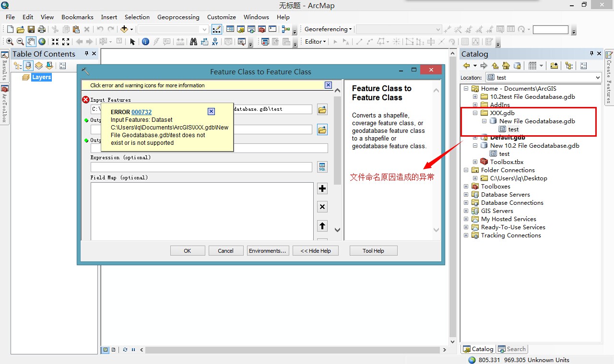Screen dimensions: 614x364
Task: Open the Georeferencing dropdown menu
Action: pos(328,29)
